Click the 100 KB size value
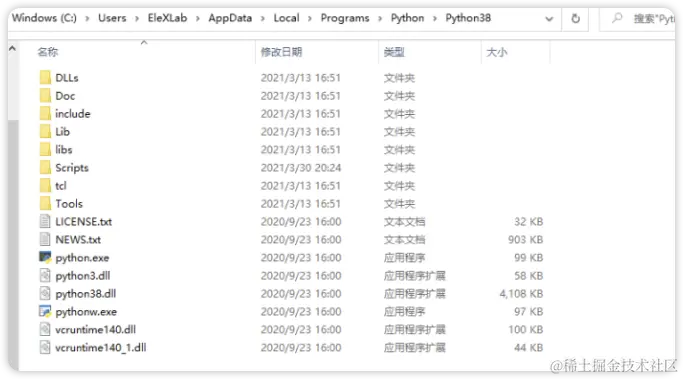 (x=525, y=329)
